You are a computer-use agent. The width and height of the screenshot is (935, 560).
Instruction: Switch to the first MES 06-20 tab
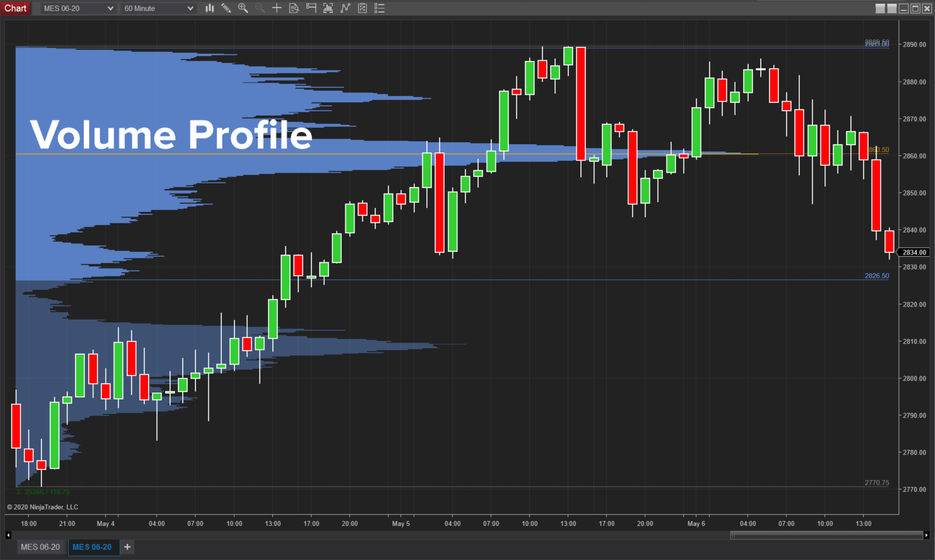tap(40, 547)
